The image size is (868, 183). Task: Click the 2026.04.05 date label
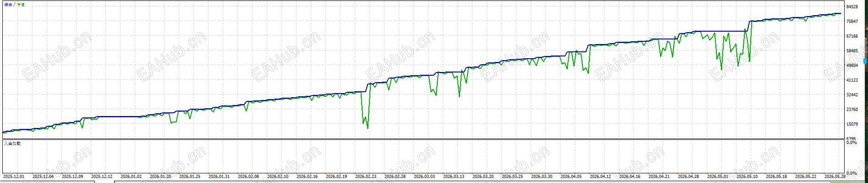click(x=571, y=176)
